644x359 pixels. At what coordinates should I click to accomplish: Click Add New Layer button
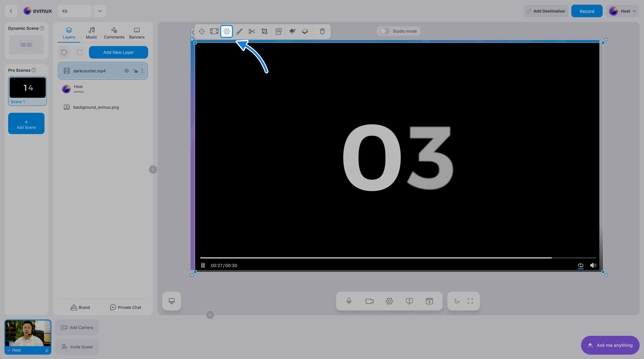coord(119,52)
